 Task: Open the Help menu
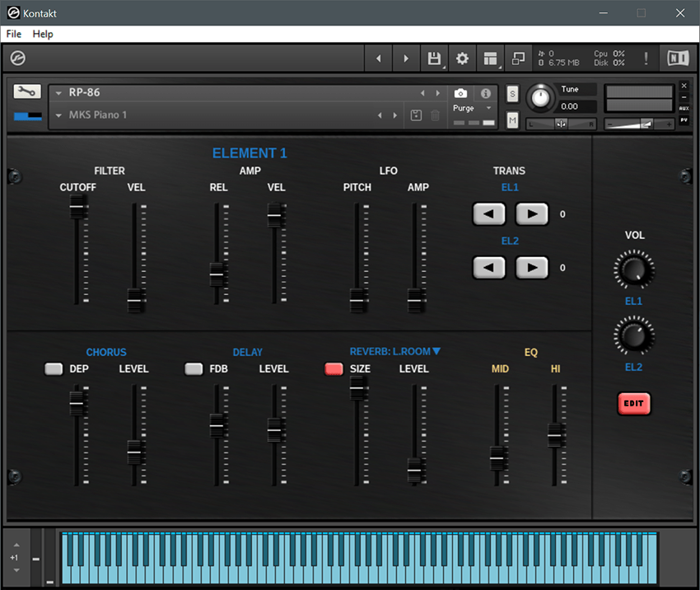[43, 34]
